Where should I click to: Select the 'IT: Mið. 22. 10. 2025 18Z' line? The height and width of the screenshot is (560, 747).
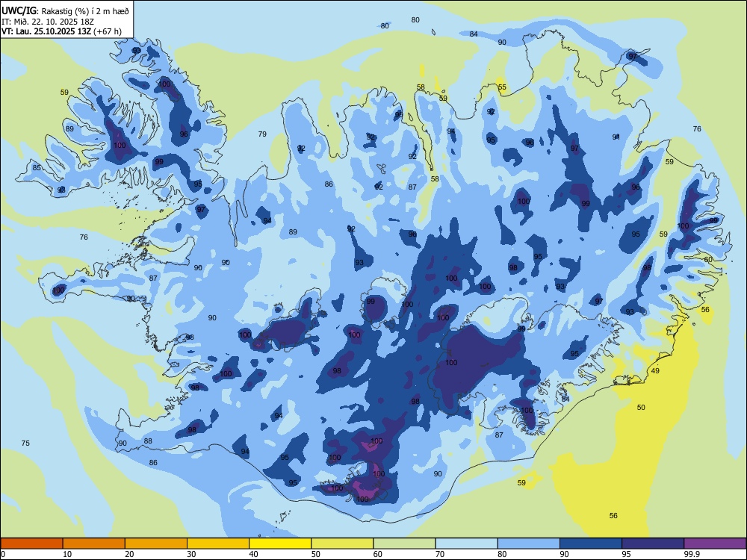48,22
